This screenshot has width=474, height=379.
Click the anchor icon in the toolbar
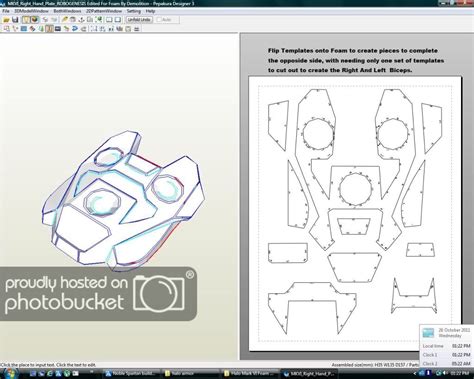click(x=81, y=20)
